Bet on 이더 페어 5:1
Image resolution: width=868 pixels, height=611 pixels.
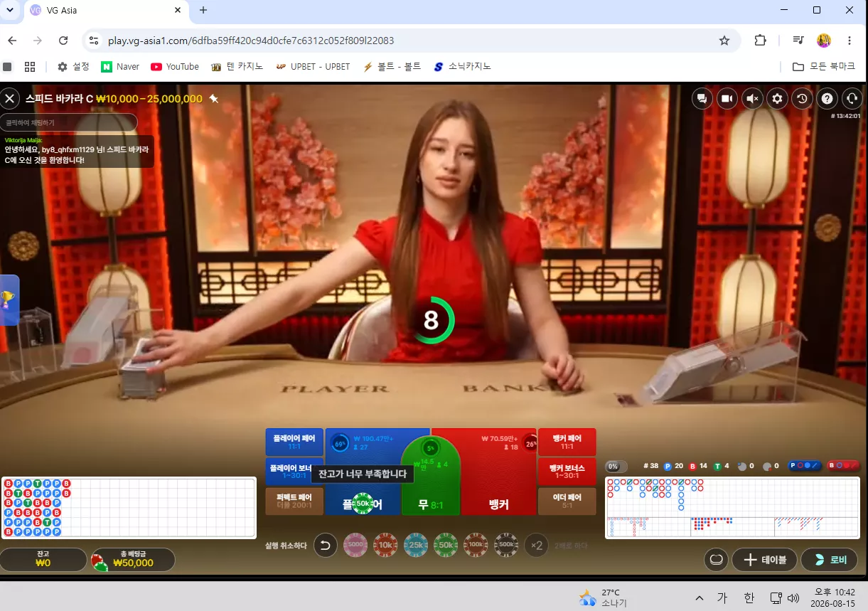pos(567,501)
